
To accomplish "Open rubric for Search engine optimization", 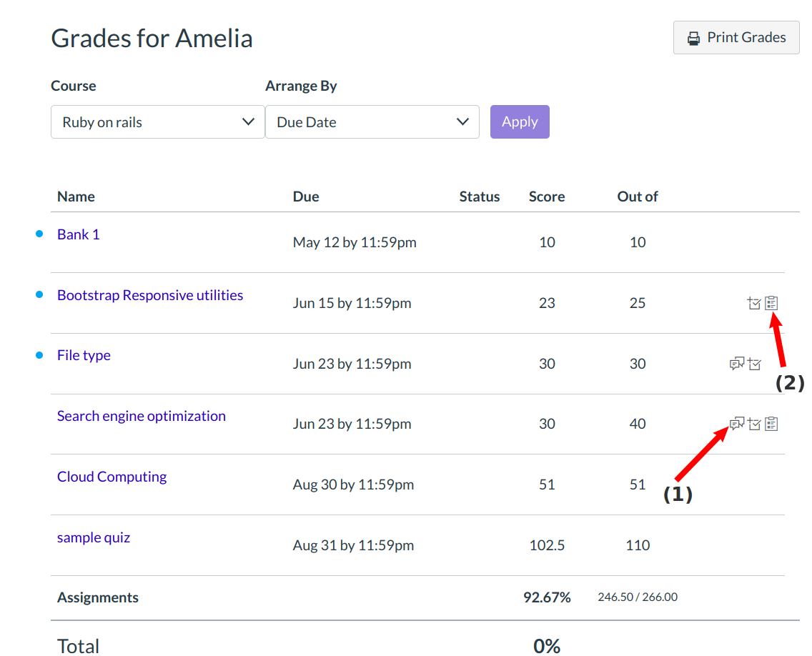I will click(x=771, y=424).
